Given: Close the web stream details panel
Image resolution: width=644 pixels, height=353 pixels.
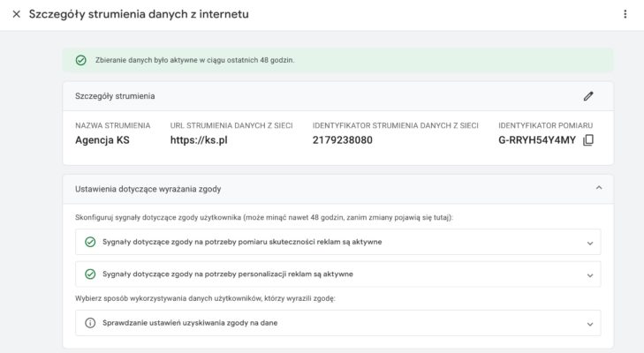Looking at the screenshot, I should [16, 14].
